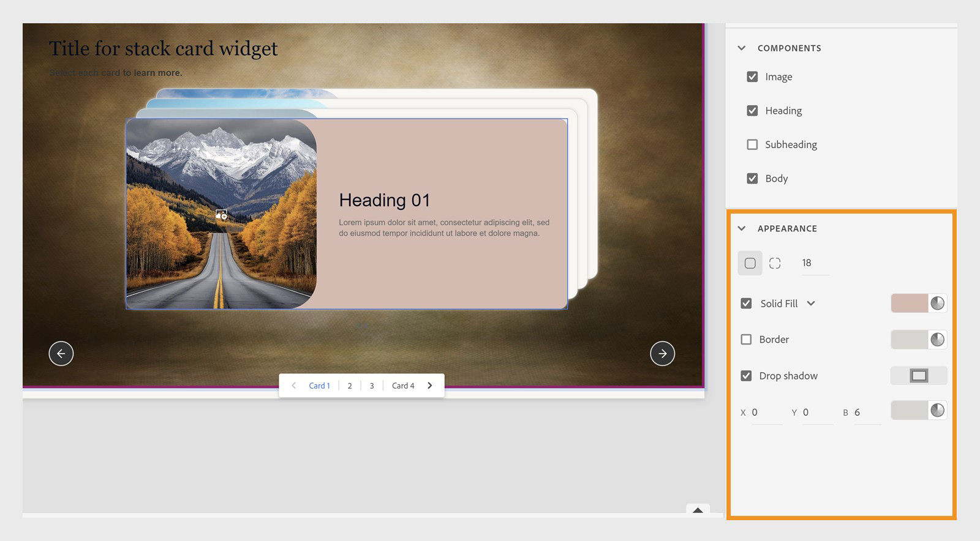Screen dimensions: 980x541
Task: Uncheck the Heading component checkbox
Action: click(752, 111)
